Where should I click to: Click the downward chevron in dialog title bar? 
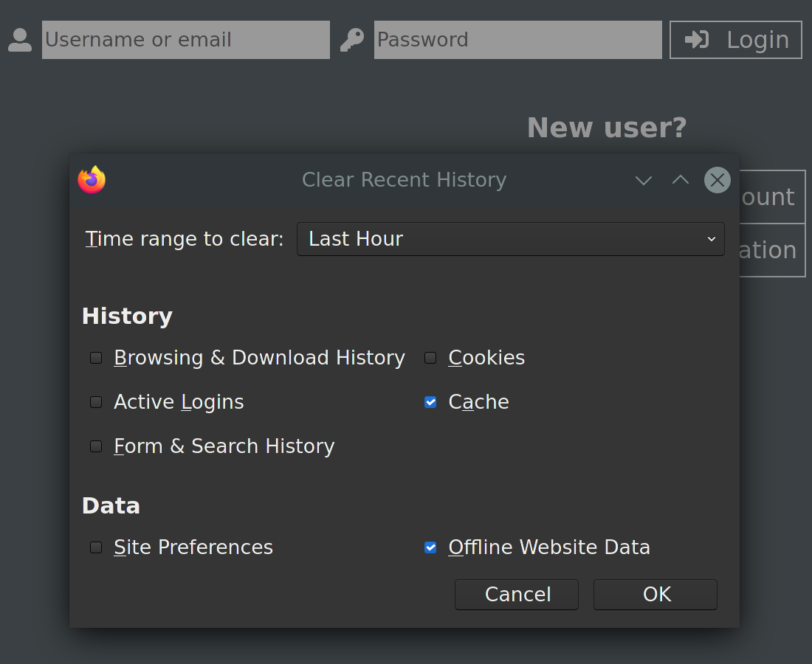[644, 180]
